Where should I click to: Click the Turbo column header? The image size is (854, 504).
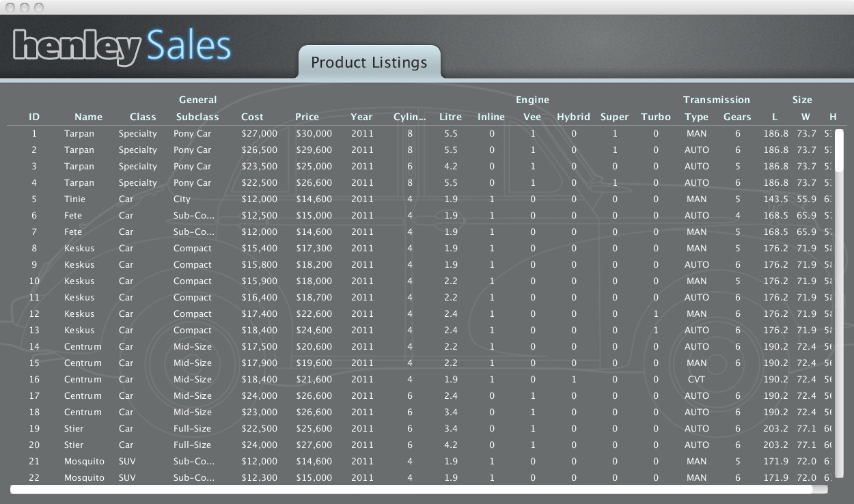pos(655,117)
